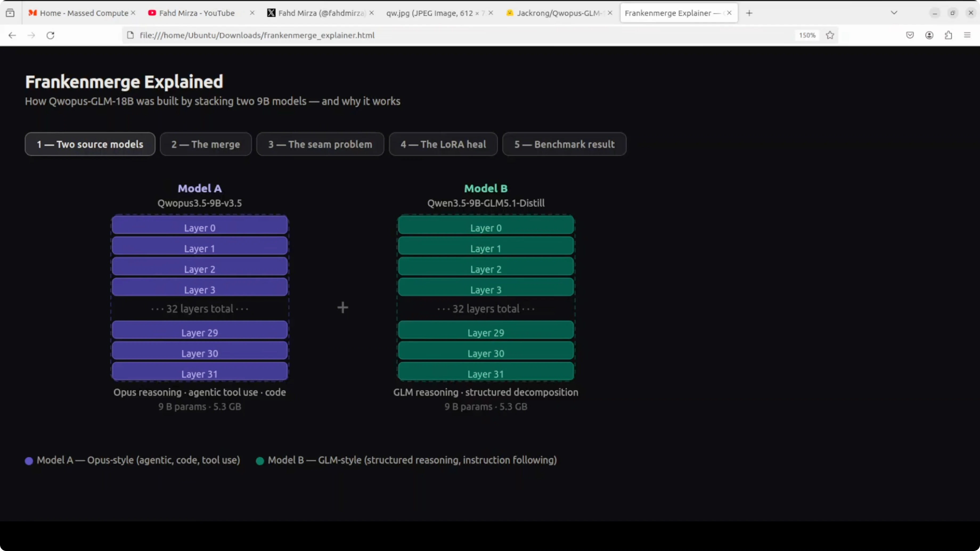980x551 pixels.
Task: Open the Firefox hamburger menu
Action: point(967,35)
